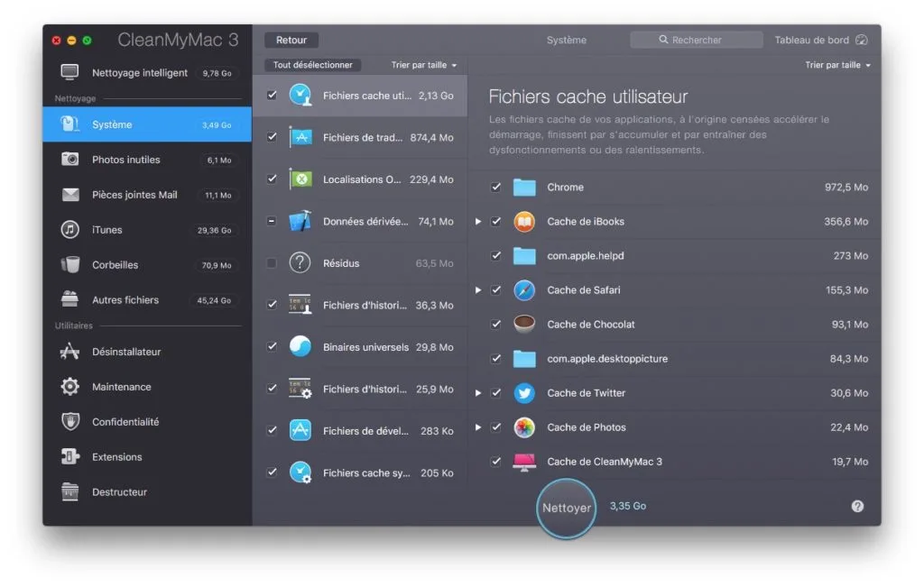Uncheck the Cache de Chocolat checkbox
The height and width of the screenshot is (587, 924).
click(x=496, y=324)
